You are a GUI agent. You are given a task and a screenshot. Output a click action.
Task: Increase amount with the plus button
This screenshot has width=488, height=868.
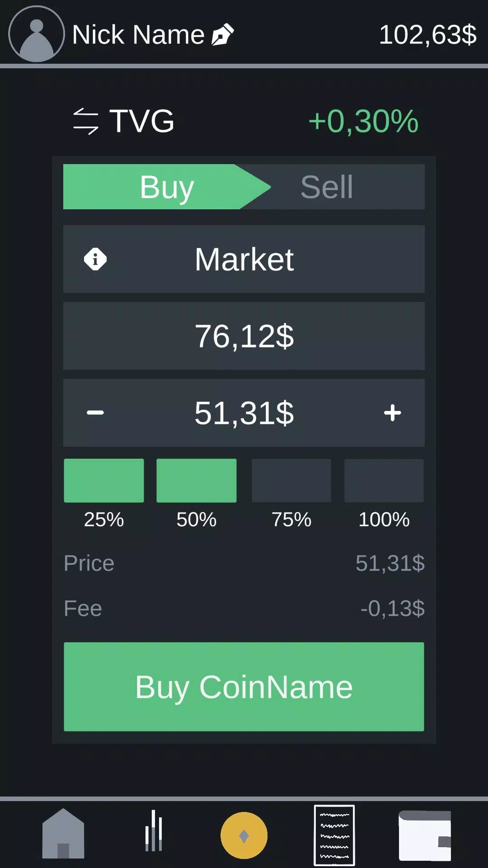tap(393, 413)
